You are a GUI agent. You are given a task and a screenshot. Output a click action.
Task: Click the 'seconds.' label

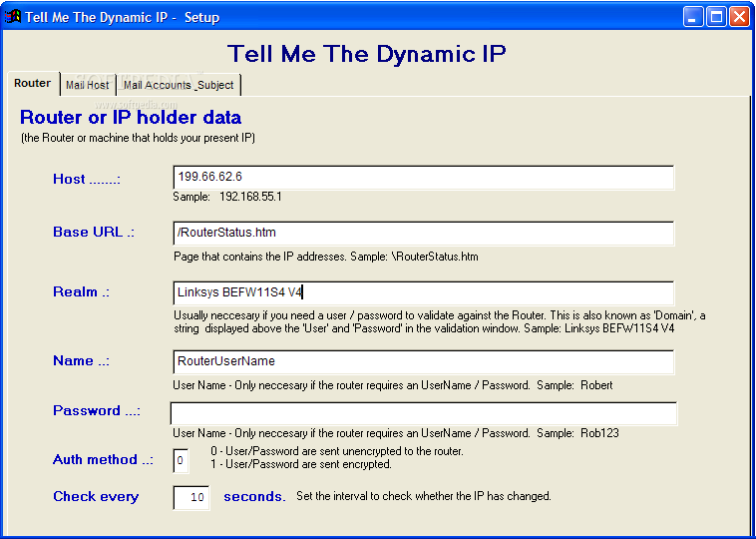(x=254, y=496)
